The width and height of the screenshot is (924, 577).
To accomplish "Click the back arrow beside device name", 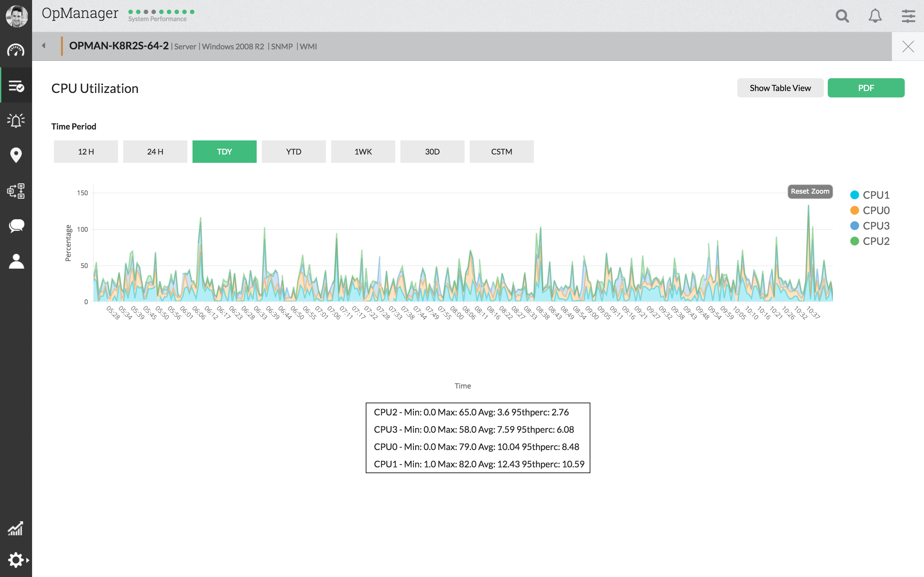I will (x=44, y=46).
